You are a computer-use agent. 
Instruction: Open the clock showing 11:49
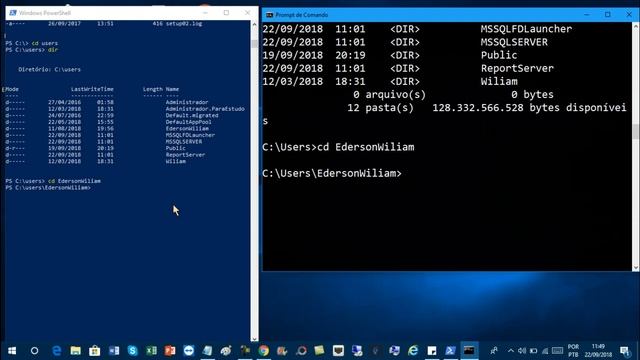tap(598, 351)
